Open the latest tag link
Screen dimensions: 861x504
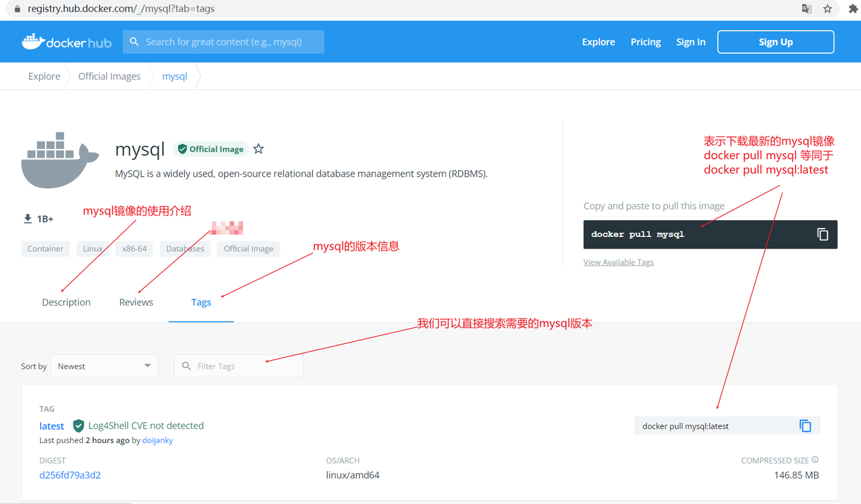51,426
